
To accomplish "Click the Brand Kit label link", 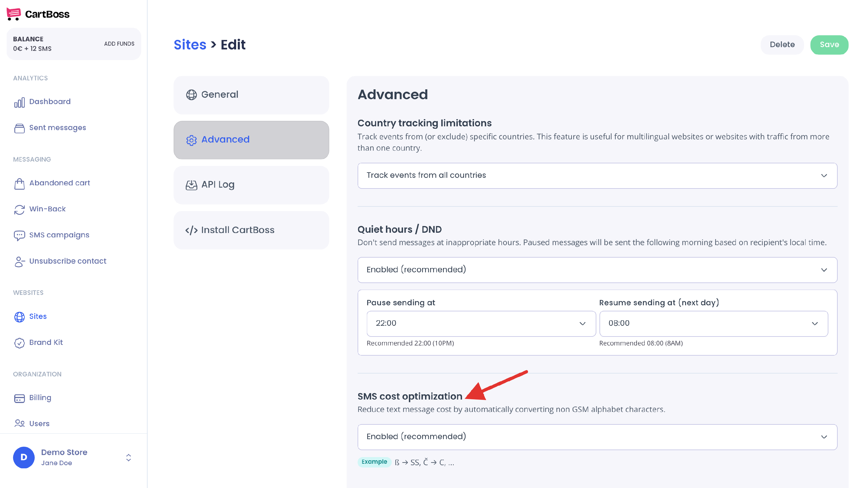I will tap(46, 342).
